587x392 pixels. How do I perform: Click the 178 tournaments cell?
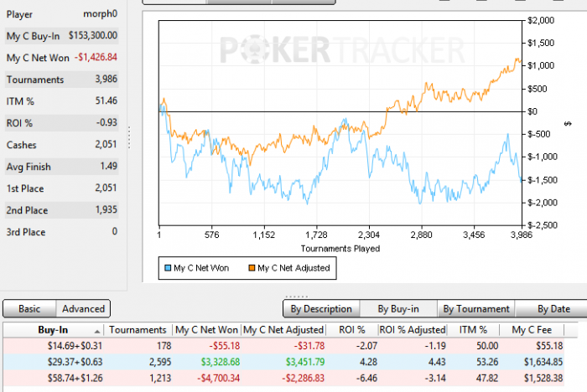click(x=164, y=346)
